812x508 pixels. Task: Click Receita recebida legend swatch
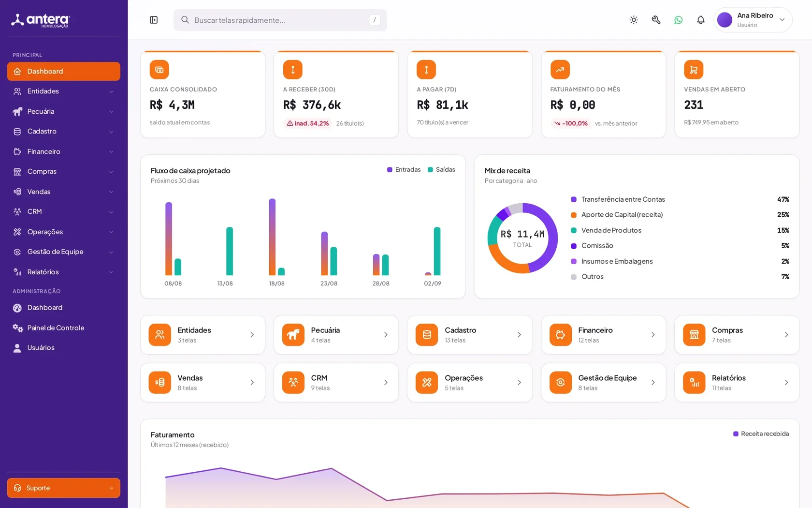click(736, 434)
